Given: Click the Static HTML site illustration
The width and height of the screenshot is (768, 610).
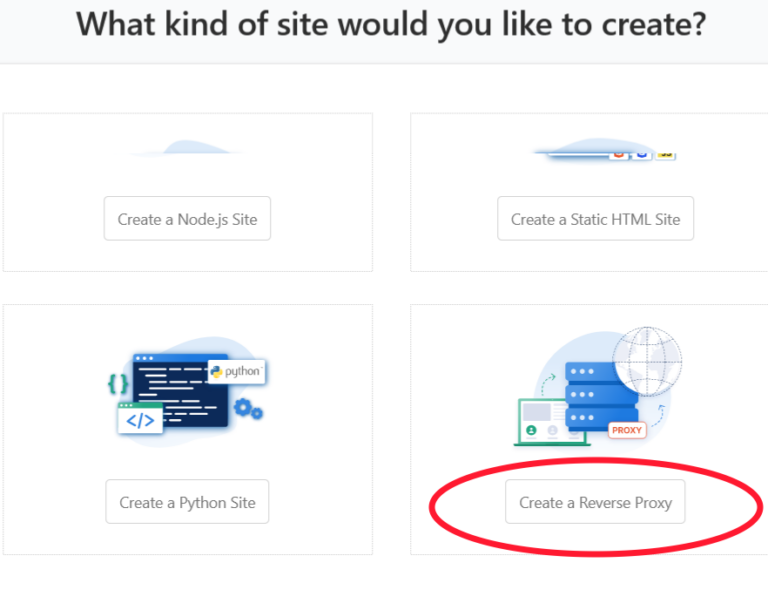Looking at the screenshot, I should click(x=603, y=149).
